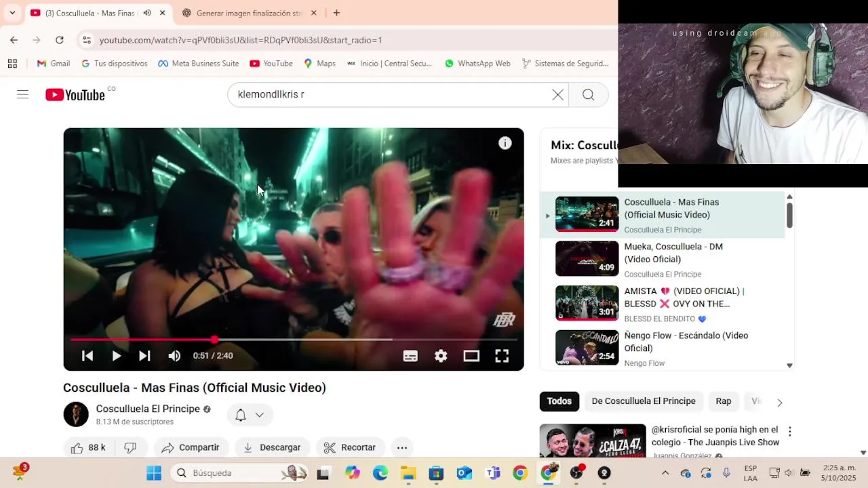Open Outlook from the taskbar

coord(465,473)
